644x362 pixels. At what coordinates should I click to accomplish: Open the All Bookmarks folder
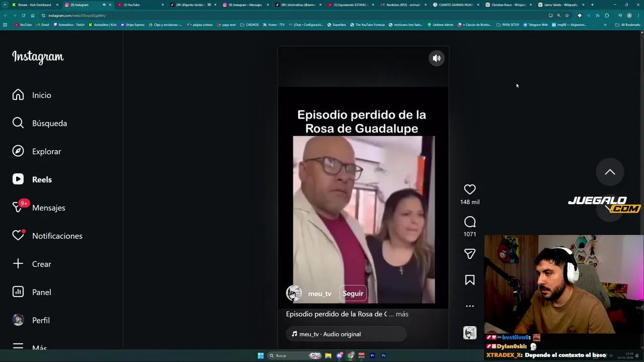coord(628,25)
